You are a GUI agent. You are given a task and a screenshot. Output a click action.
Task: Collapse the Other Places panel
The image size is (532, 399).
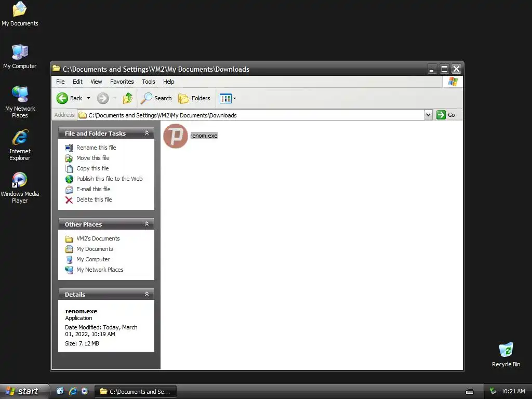click(x=147, y=224)
